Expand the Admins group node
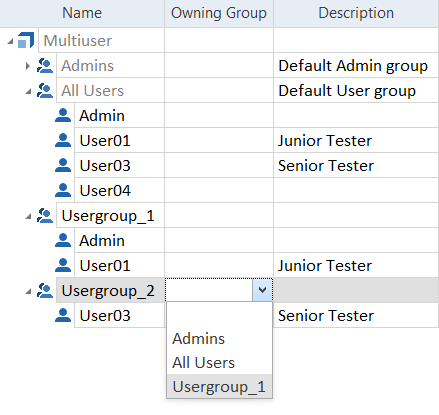This screenshot has height=415, width=439. coord(28,66)
